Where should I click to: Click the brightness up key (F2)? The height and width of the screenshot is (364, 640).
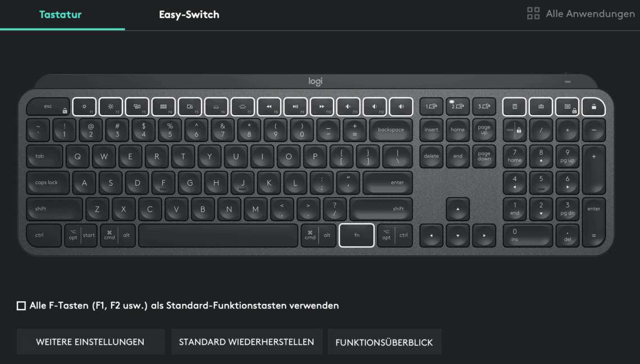[x=111, y=107]
